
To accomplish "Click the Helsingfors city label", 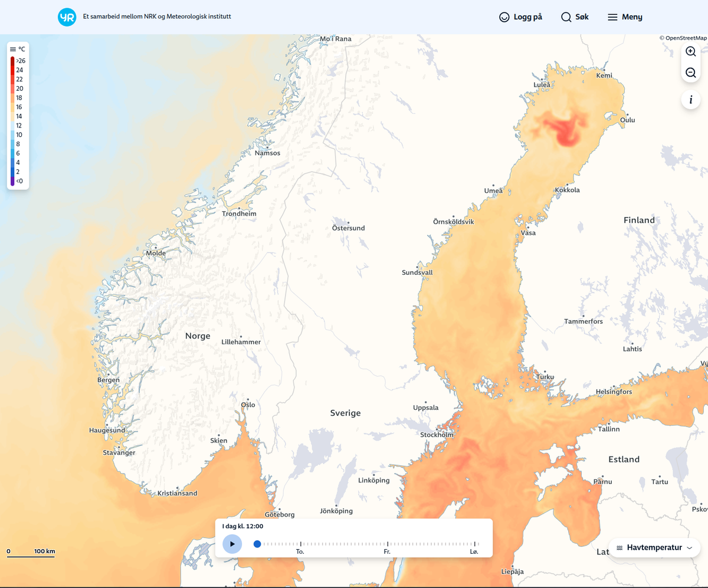I will click(x=614, y=392).
